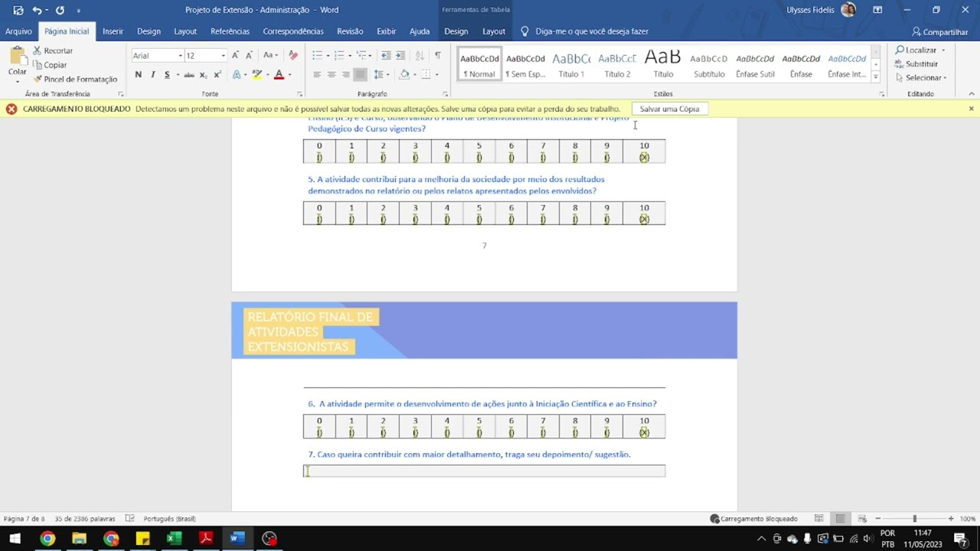Apply the Sem Espaçamento style
The image size is (980, 551).
tap(525, 64)
